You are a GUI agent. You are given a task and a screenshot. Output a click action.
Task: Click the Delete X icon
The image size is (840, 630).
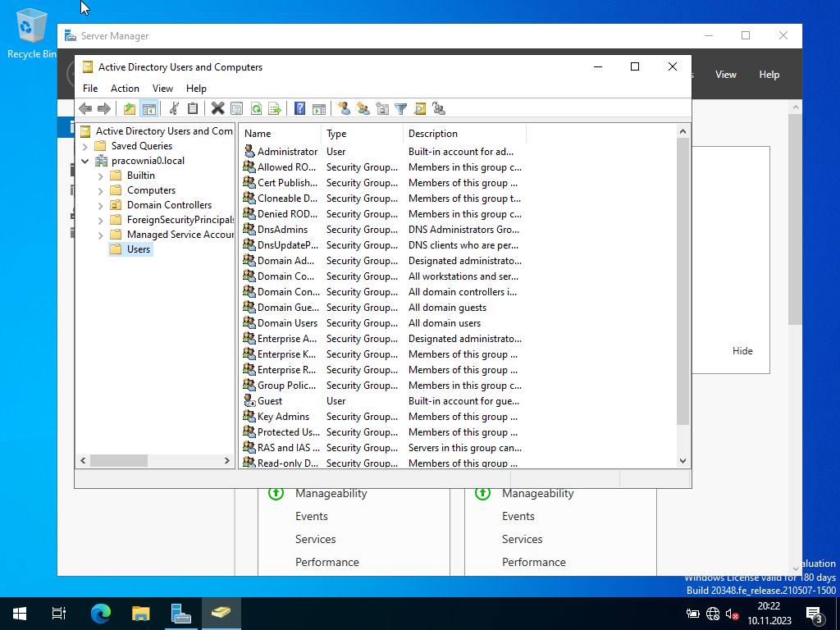[x=217, y=109]
